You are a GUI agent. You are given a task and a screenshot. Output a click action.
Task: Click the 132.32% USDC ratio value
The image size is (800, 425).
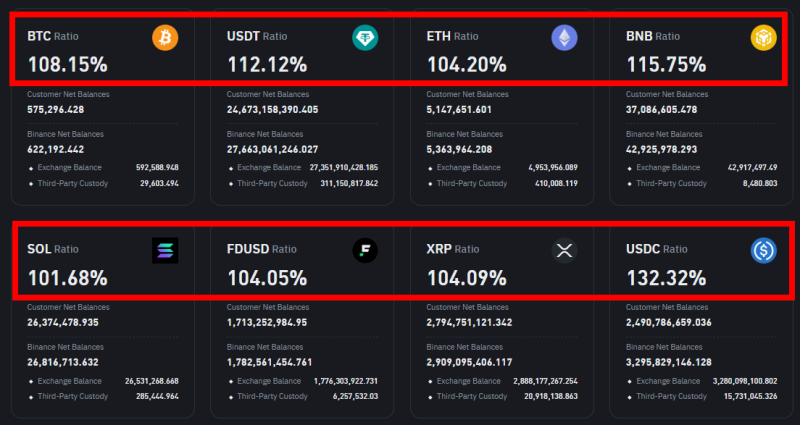(666, 278)
